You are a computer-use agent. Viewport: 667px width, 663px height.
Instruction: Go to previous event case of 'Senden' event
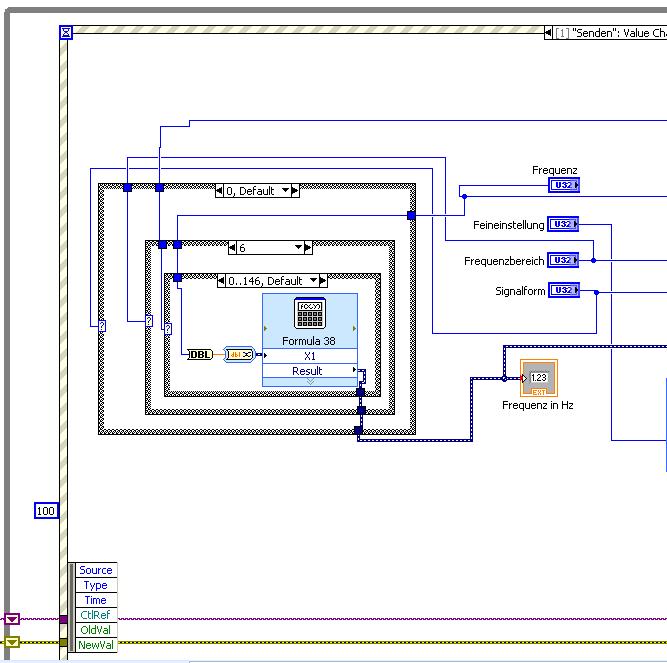[548, 33]
